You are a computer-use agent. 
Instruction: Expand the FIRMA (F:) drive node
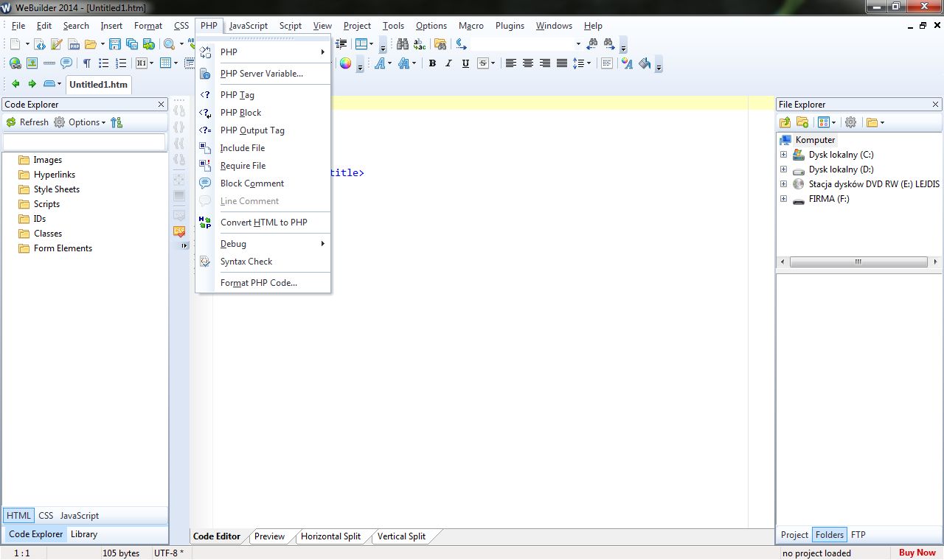point(784,199)
